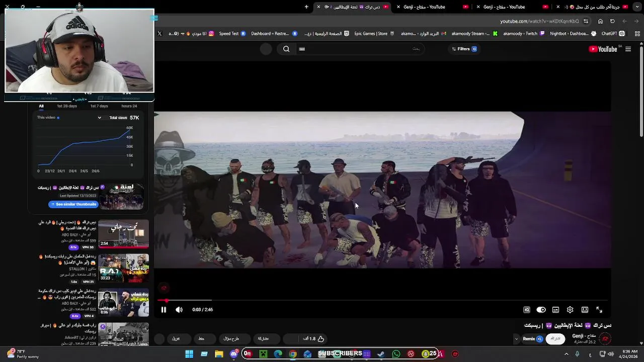Open the Genji channel avatar
The image size is (644, 362).
[605, 339]
